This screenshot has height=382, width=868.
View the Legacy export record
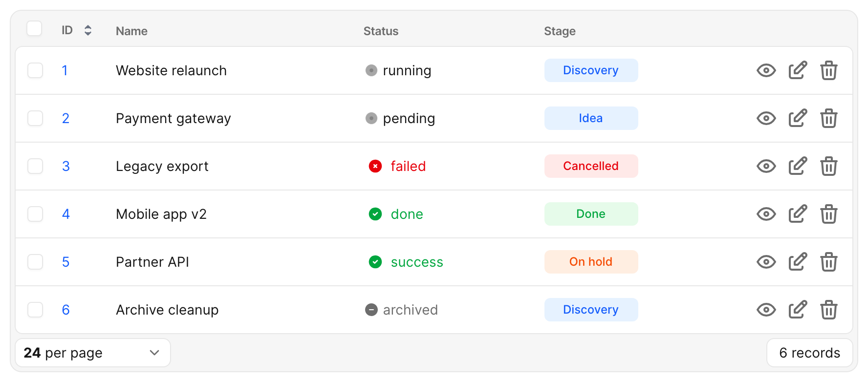click(x=766, y=166)
